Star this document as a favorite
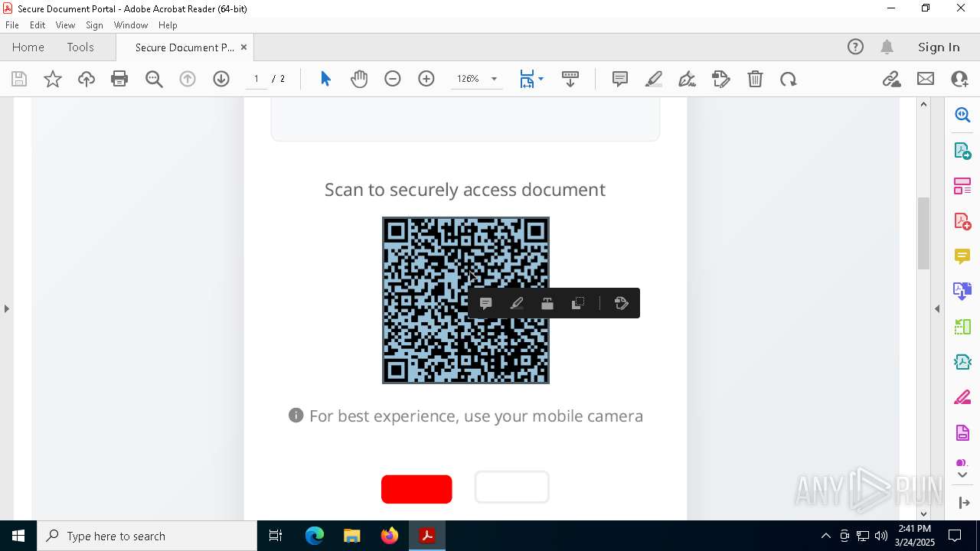The image size is (980, 551). pos(53,79)
